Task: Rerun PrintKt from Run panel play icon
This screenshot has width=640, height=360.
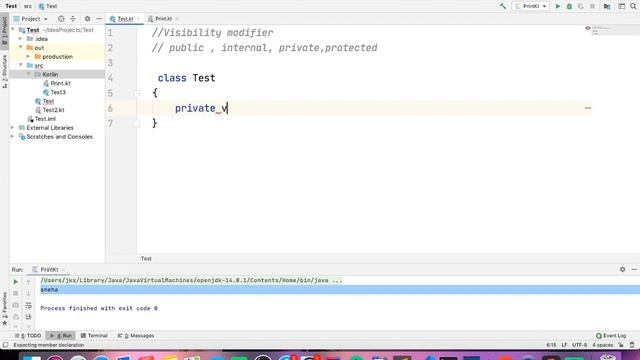Action: pyautogui.click(x=16, y=282)
